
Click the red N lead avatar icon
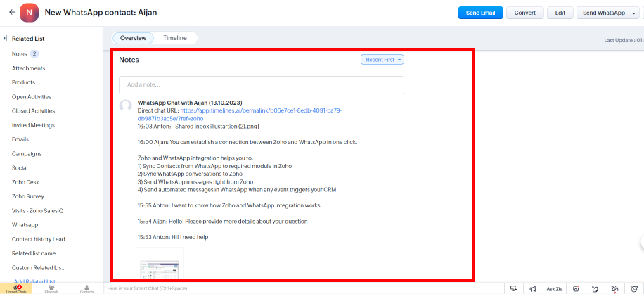tap(29, 13)
